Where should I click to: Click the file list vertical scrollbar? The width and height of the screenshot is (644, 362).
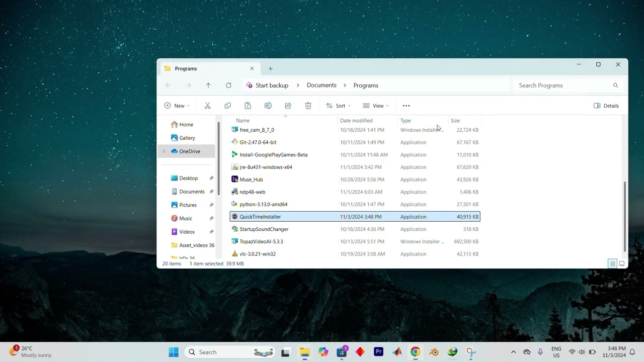[625, 217]
